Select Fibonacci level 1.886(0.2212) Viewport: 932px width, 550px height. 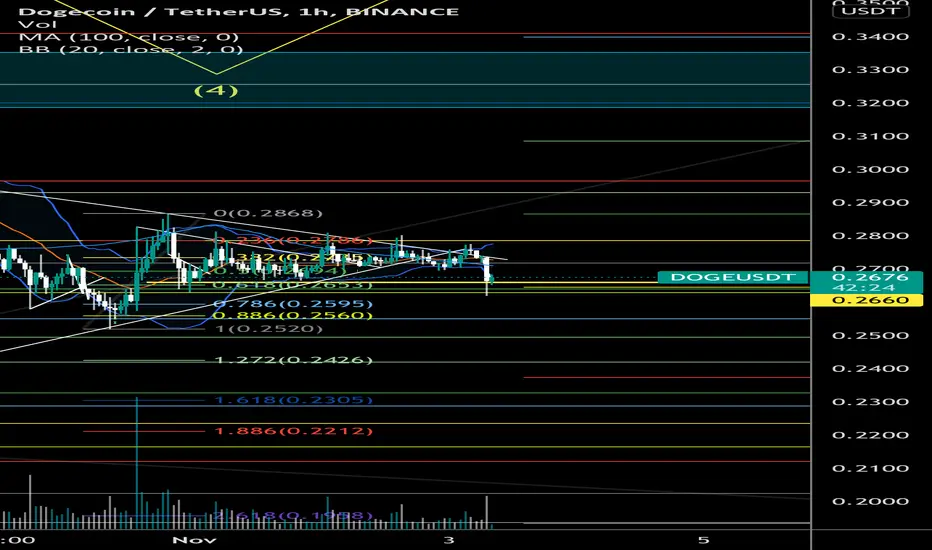pos(293,430)
